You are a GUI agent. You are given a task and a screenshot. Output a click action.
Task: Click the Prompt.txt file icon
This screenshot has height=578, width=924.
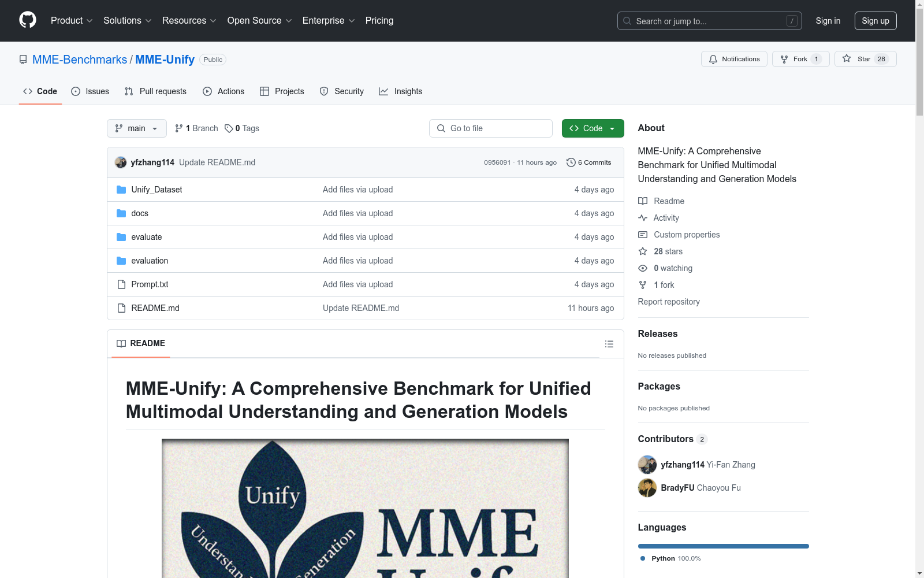[121, 284]
